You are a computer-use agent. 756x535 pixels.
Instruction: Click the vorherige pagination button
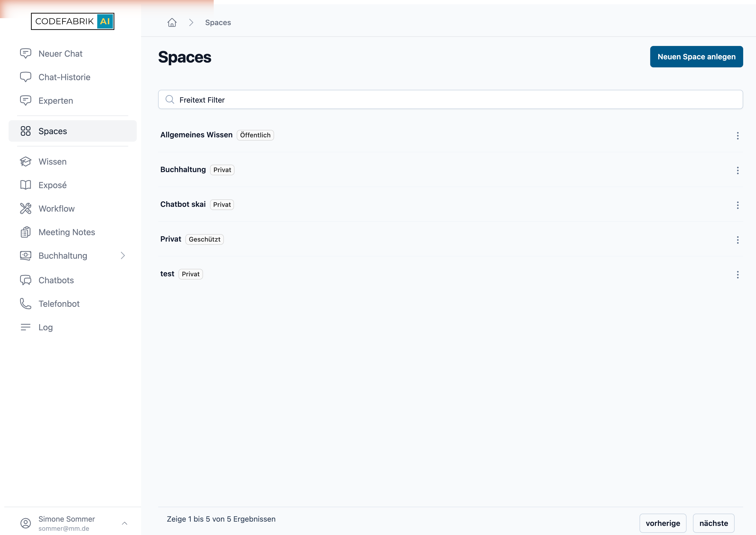[x=663, y=523]
